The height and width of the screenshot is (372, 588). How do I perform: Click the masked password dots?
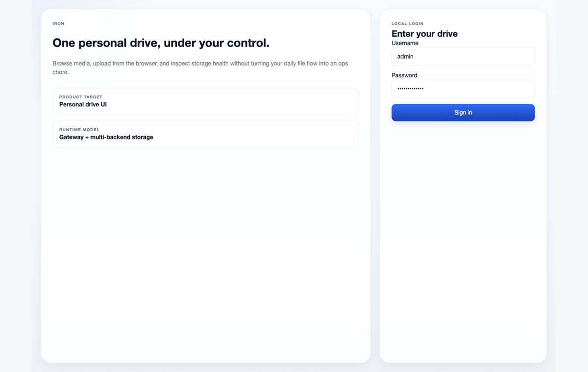tap(411, 89)
